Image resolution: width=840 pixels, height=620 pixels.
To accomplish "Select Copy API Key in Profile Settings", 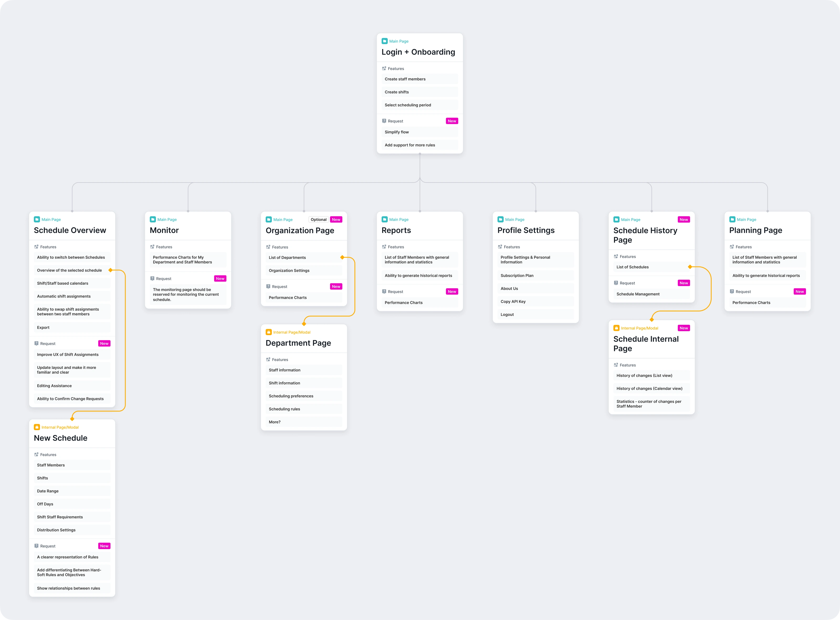I will (x=513, y=301).
